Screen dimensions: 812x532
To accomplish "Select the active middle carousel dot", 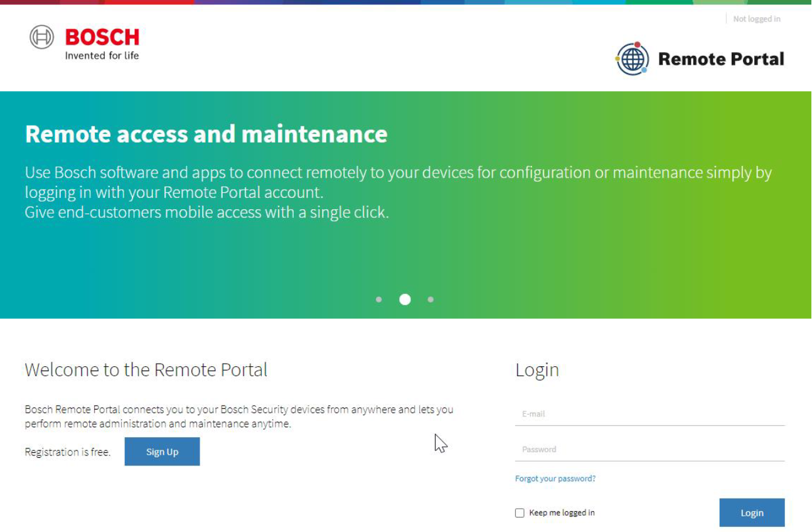I will click(405, 300).
